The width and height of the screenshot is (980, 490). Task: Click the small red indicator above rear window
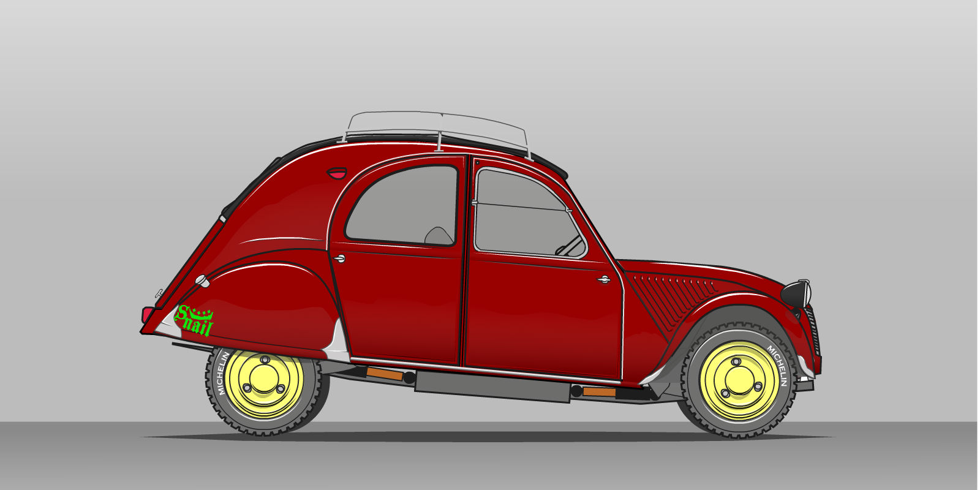pos(336,173)
